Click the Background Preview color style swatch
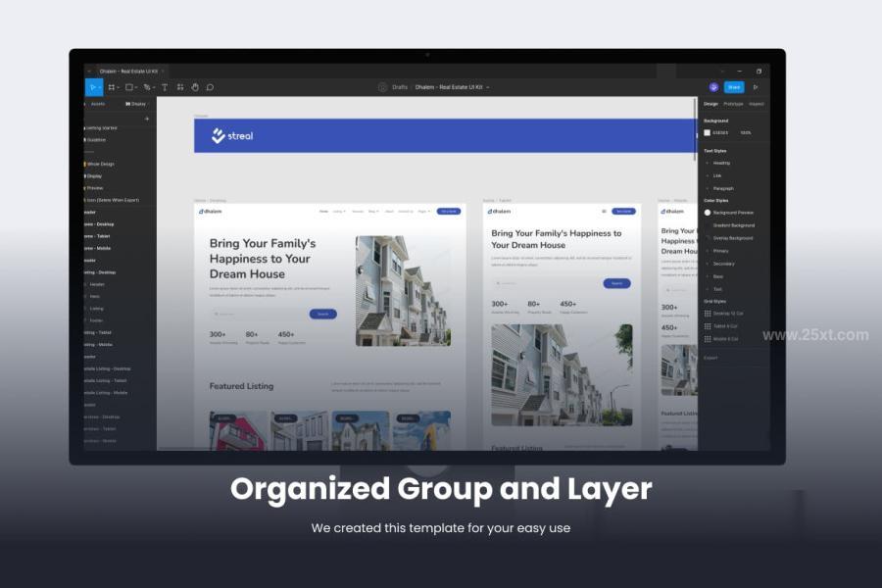 pos(708,213)
